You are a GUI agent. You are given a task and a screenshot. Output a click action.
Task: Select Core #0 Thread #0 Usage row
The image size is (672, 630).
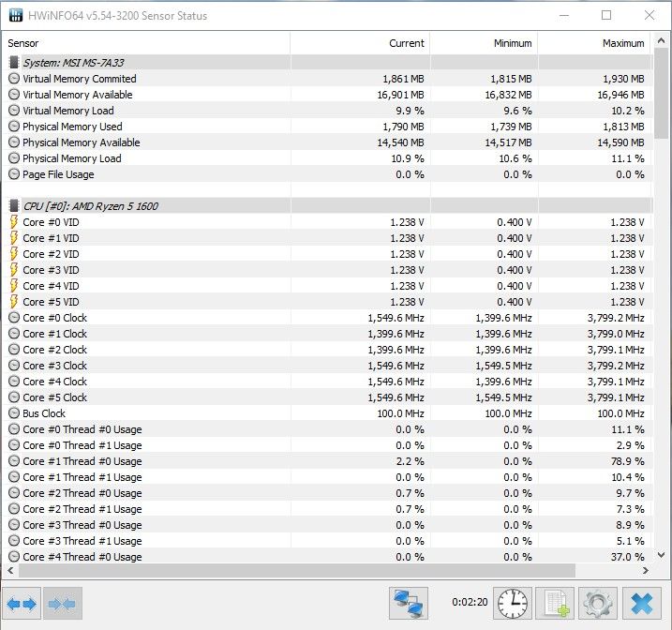pos(328,429)
